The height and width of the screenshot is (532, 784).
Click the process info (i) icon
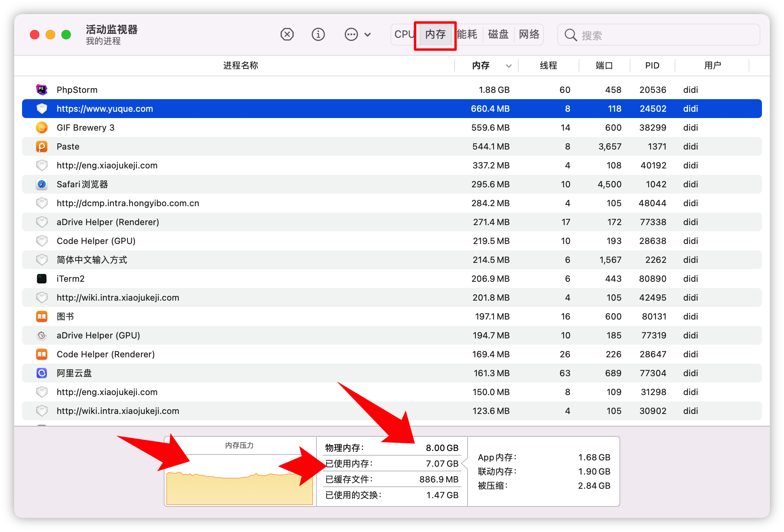click(x=318, y=35)
